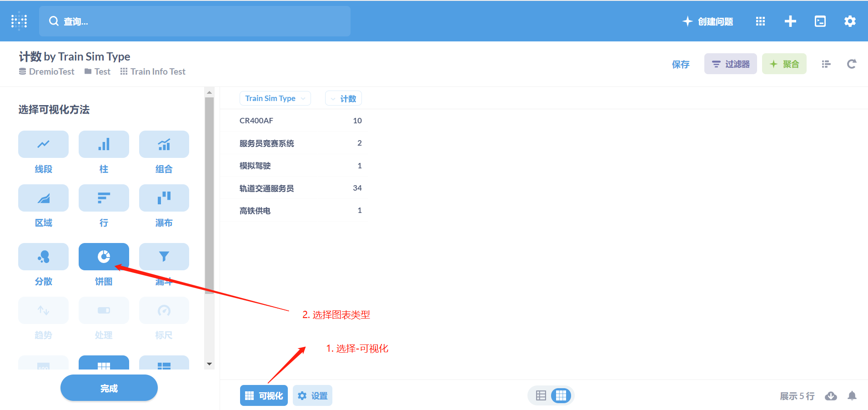Toggle the editor view icon near 保存
Image resolution: width=868 pixels, height=410 pixels.
coord(826,64)
